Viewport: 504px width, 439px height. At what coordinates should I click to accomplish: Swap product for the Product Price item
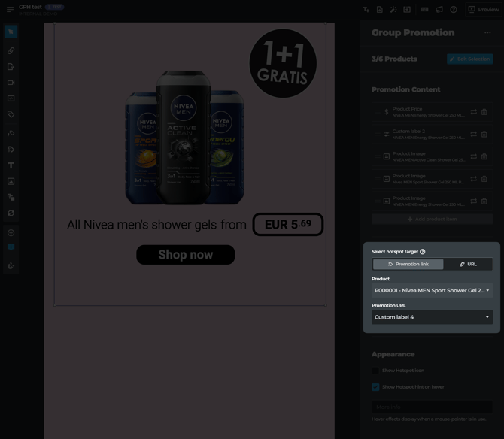click(474, 112)
